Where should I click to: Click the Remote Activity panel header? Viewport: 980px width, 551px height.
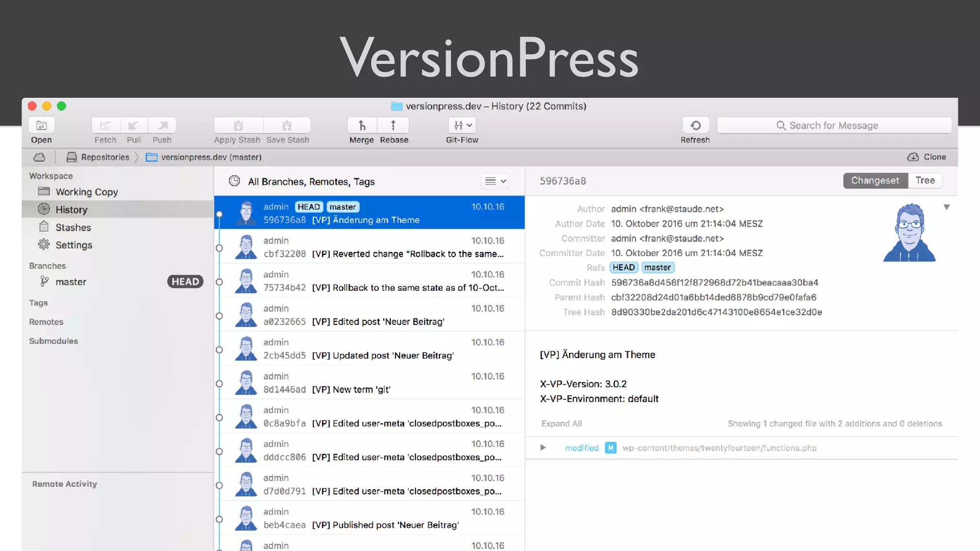65,484
